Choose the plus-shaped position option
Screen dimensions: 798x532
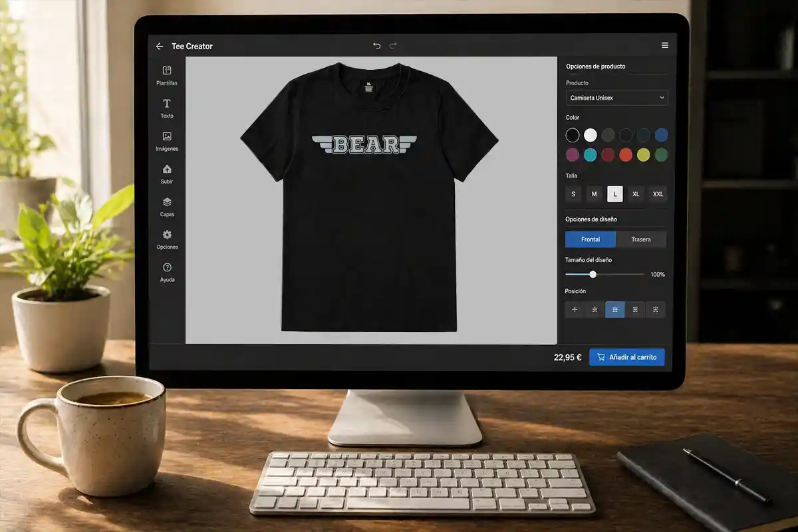[x=575, y=309]
